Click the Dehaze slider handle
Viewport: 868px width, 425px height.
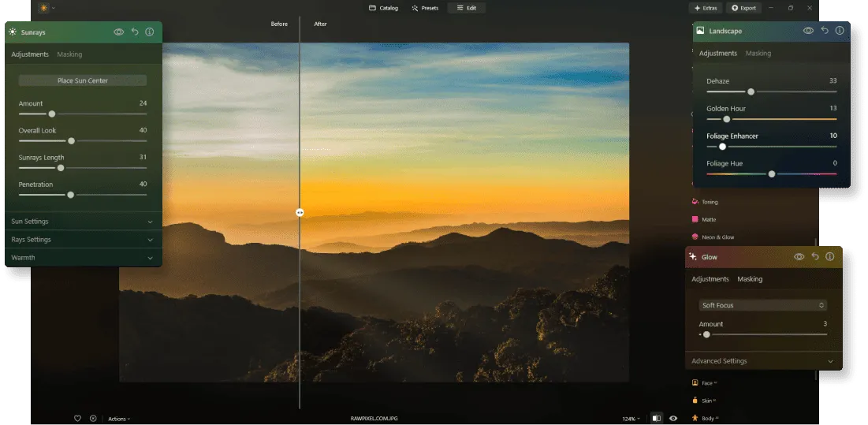[x=751, y=91]
